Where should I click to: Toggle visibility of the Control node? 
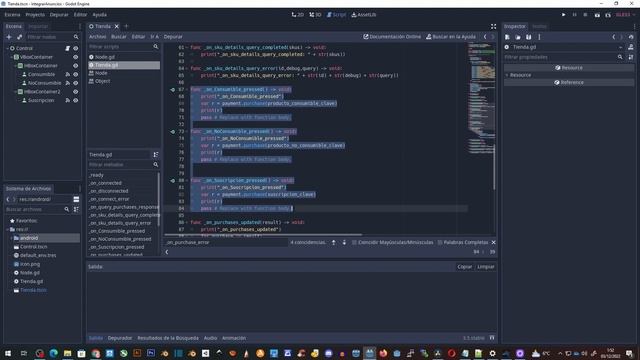pyautogui.click(x=76, y=48)
